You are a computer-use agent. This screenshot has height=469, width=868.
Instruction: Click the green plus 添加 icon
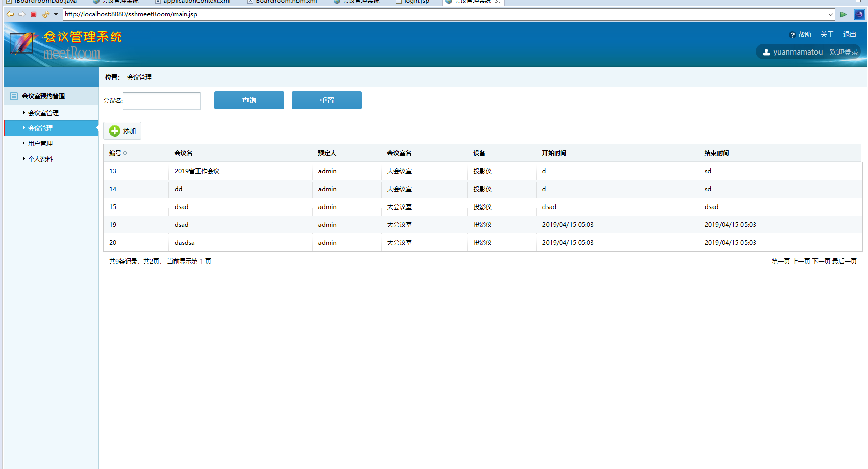tap(115, 131)
